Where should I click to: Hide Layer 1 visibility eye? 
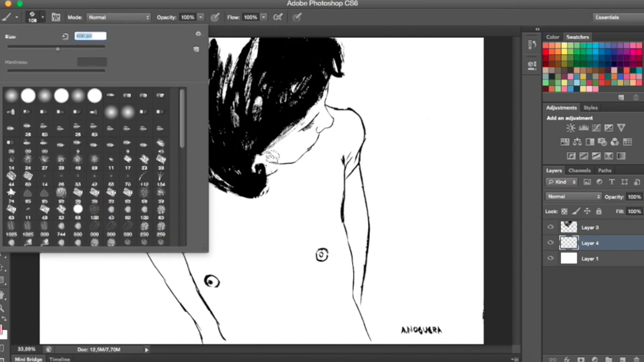[x=550, y=258]
